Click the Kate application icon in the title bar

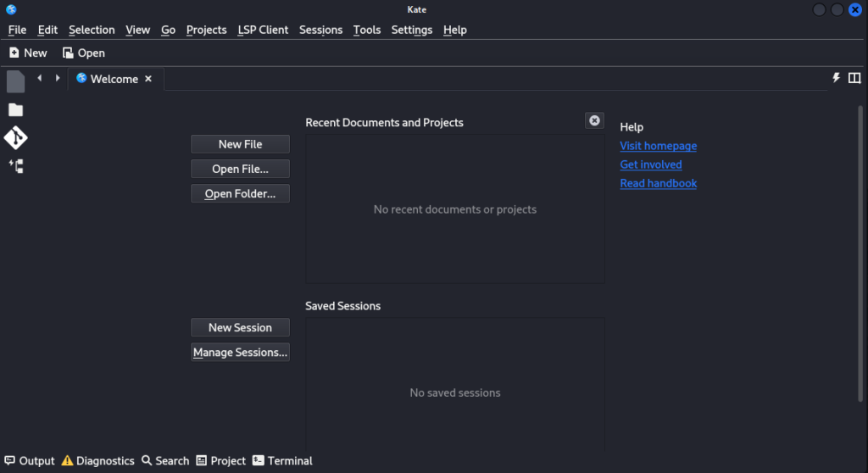(11, 9)
